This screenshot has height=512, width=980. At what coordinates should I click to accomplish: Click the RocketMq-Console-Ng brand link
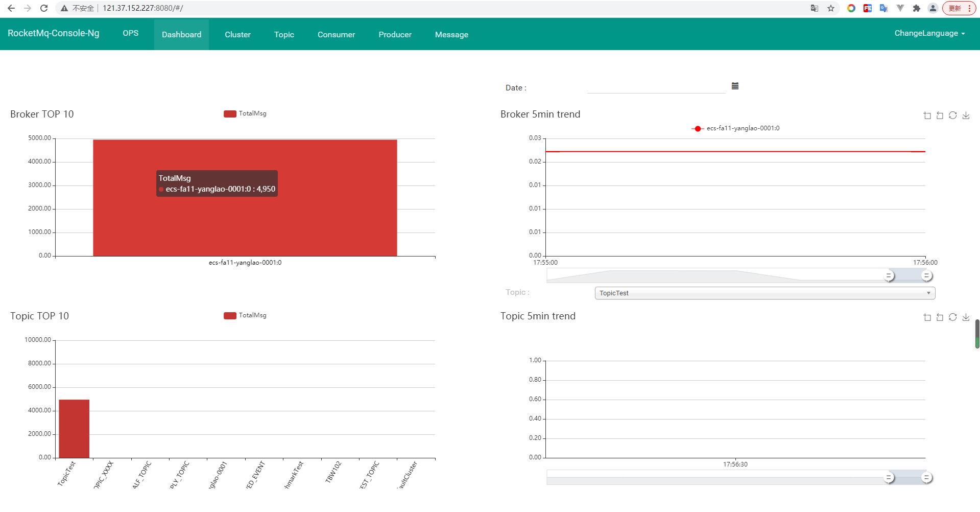(x=54, y=33)
